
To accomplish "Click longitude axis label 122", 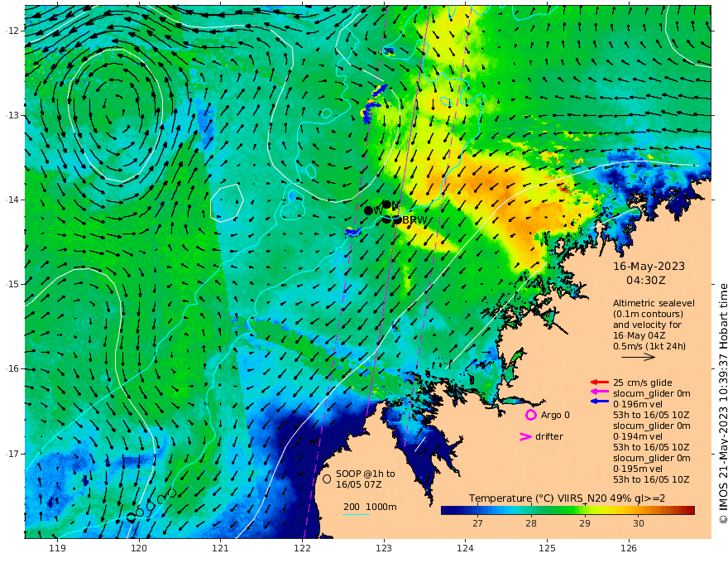I will (302, 548).
